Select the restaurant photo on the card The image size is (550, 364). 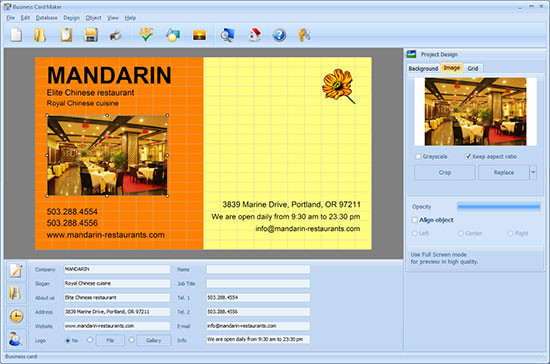click(x=107, y=155)
